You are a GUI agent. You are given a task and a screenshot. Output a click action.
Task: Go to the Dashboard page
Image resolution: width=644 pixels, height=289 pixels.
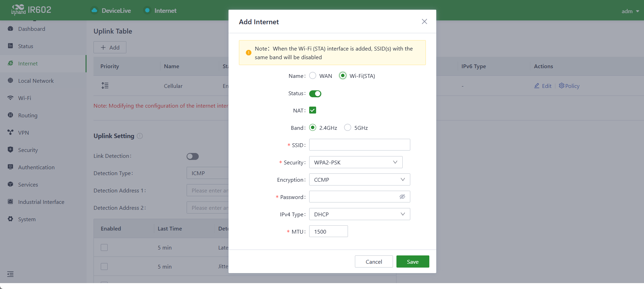pos(43,29)
